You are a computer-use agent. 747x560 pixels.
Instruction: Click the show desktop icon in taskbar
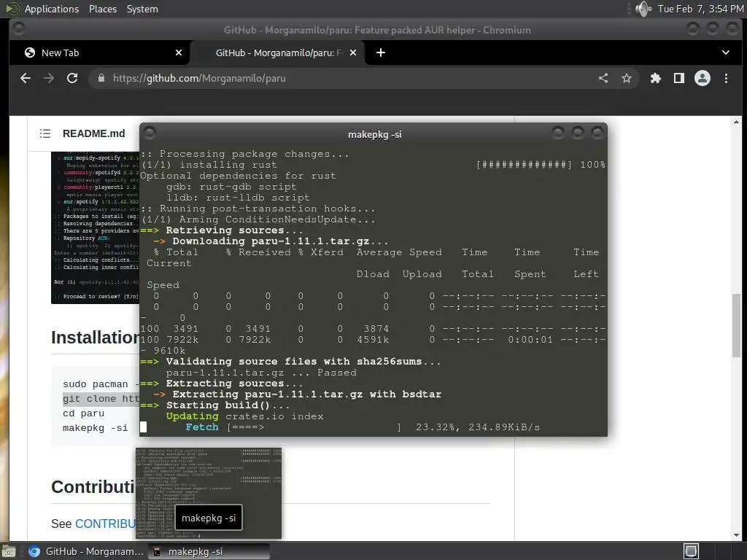pyautogui.click(x=9, y=551)
